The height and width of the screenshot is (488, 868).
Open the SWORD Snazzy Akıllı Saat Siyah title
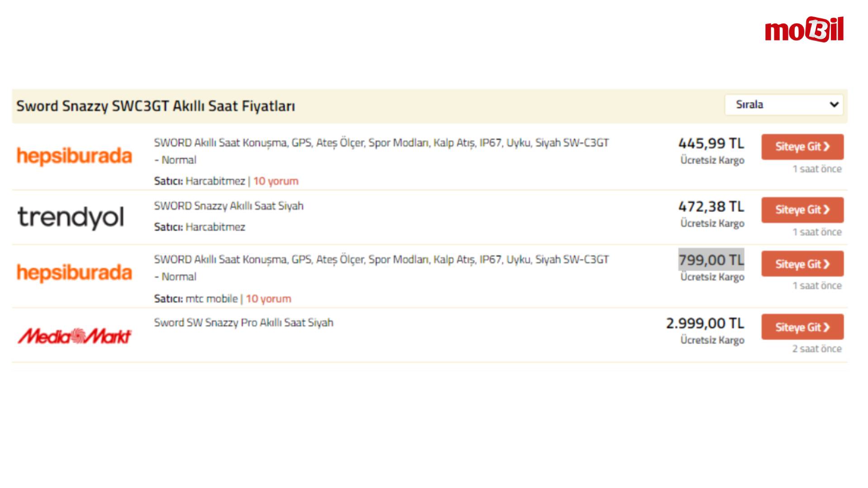pyautogui.click(x=228, y=206)
